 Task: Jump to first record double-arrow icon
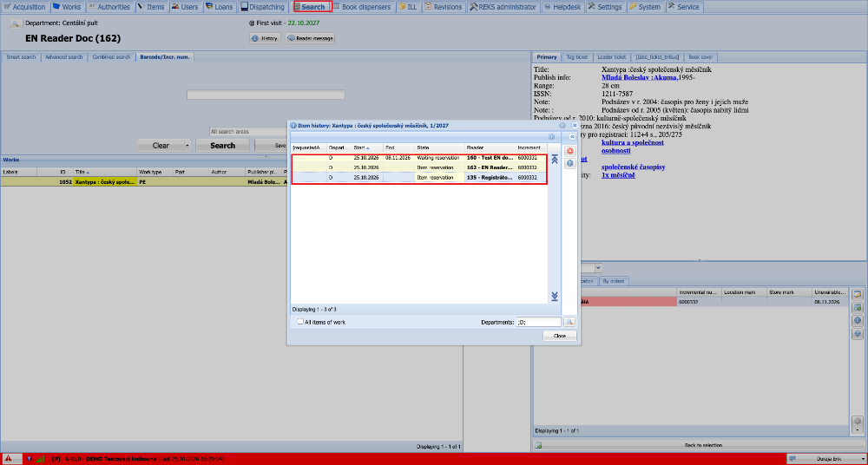click(555, 160)
